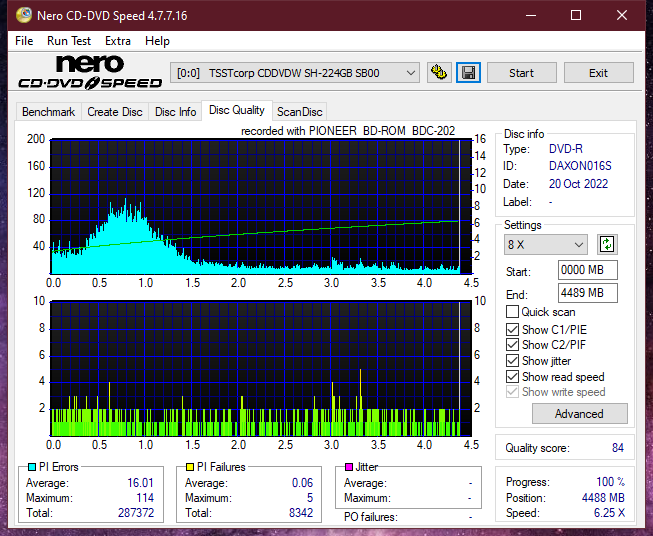Click the disc ID DAXON016S

coord(580,166)
